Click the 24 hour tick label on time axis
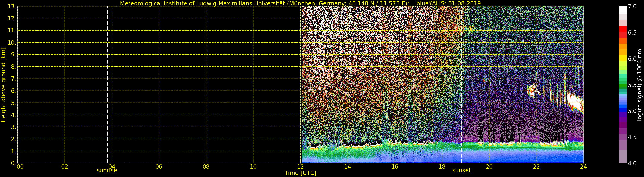Image resolution: width=644 pixels, height=177 pixels. coord(583,167)
